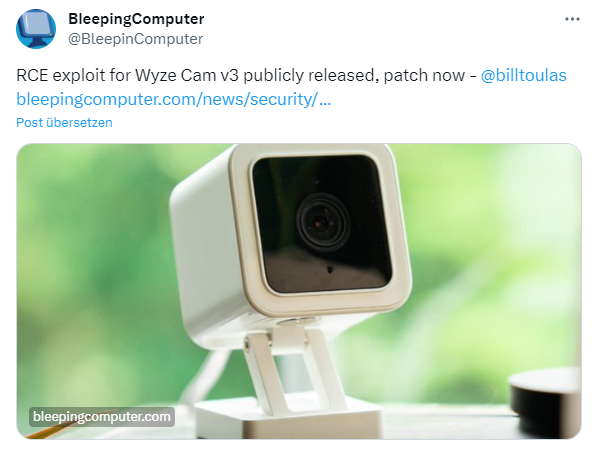Click the bleepingcomputer.com domain badge on the image

(x=102, y=417)
